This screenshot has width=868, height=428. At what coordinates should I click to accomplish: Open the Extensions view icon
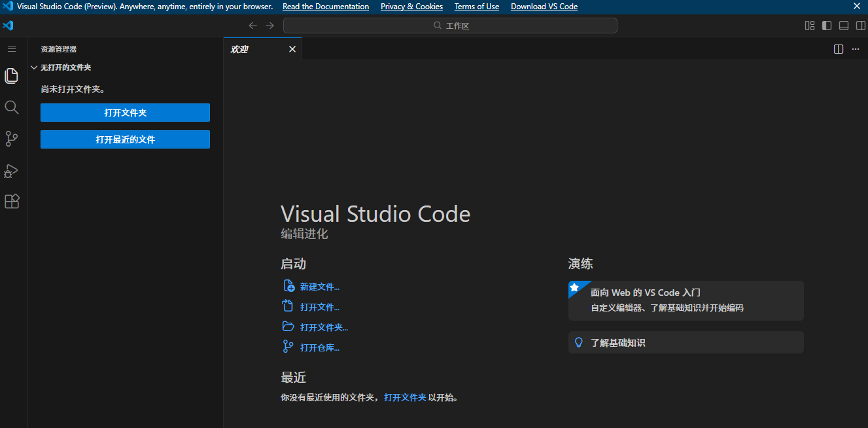point(11,202)
